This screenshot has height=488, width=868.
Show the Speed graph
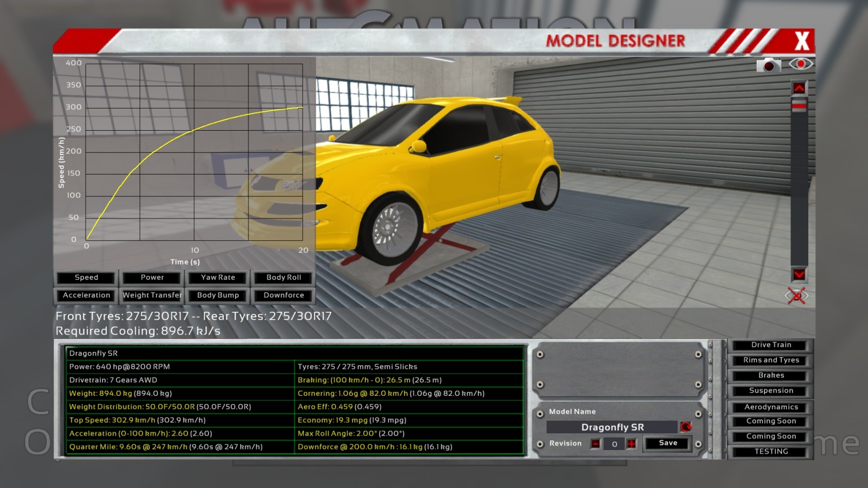click(x=86, y=278)
